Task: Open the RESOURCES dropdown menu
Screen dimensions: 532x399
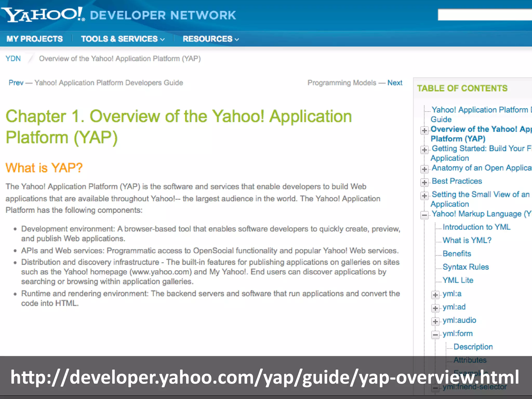Action: point(211,39)
